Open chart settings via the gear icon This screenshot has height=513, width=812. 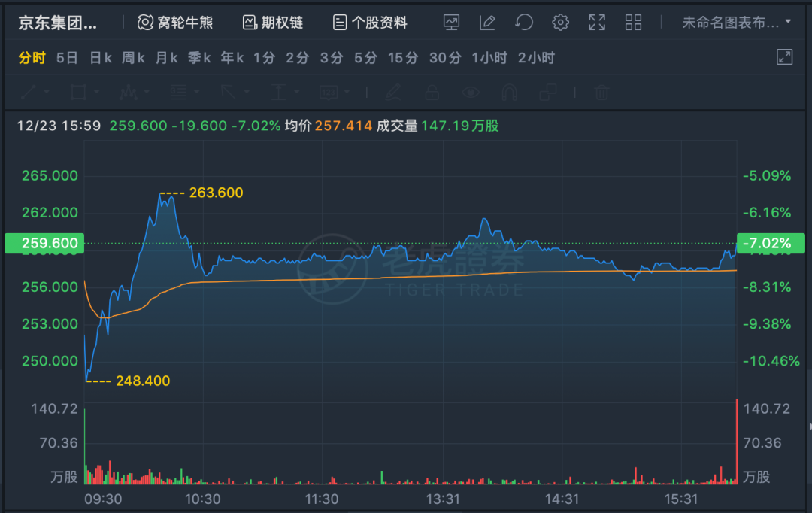(560, 22)
